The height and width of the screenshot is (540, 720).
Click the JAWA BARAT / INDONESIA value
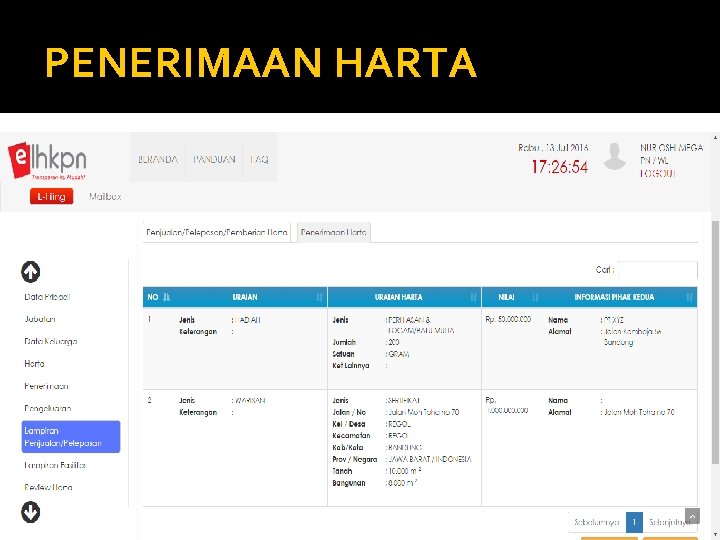point(430,459)
